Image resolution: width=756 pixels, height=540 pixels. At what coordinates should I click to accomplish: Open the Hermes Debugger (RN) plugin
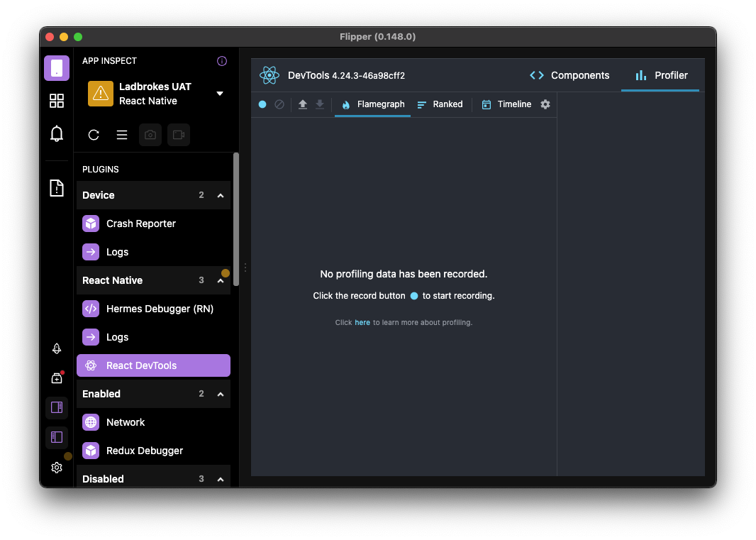(x=153, y=309)
